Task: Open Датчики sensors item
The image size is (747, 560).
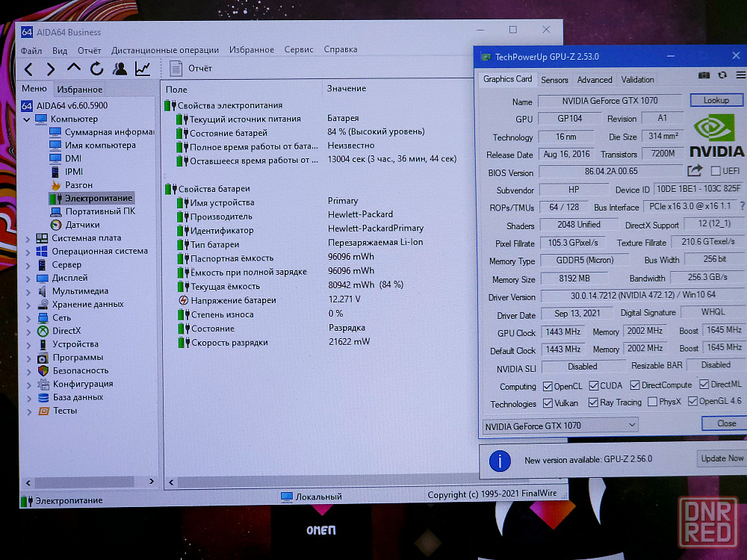Action: click(x=75, y=225)
